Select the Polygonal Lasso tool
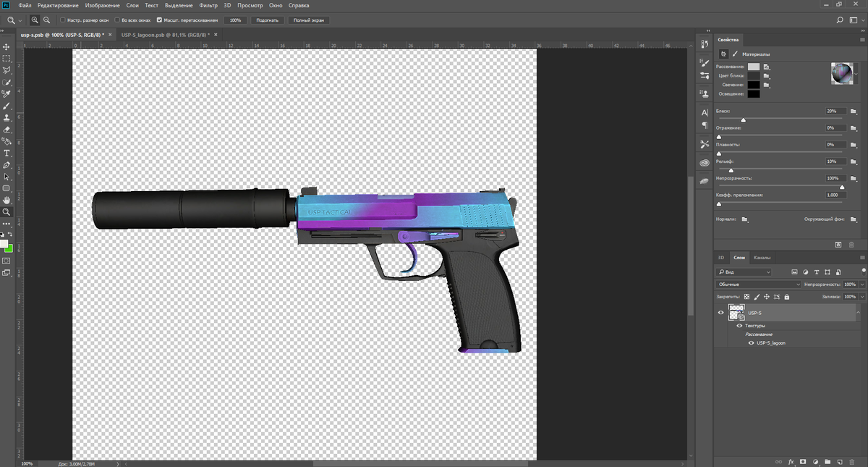Screen dimensions: 868x467 [7, 70]
